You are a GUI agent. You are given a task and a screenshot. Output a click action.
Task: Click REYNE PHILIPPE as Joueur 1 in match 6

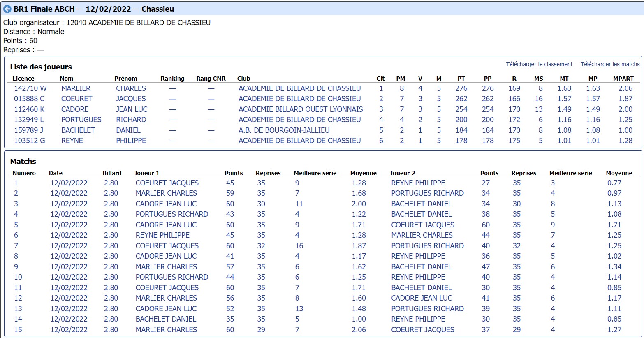click(x=162, y=235)
